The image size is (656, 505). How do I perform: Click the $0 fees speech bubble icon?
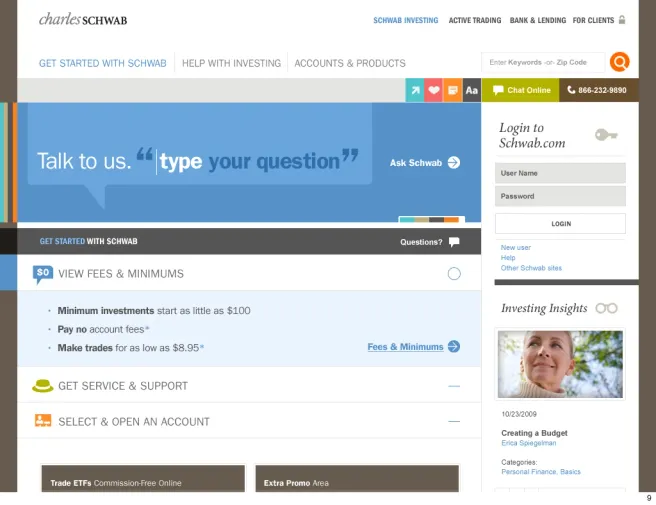point(43,274)
